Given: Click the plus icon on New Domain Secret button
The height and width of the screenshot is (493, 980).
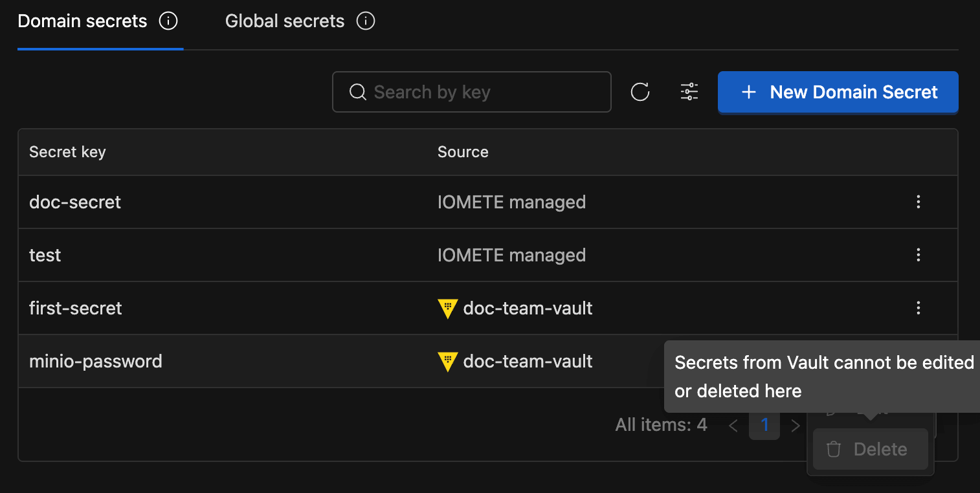Looking at the screenshot, I should pos(749,92).
